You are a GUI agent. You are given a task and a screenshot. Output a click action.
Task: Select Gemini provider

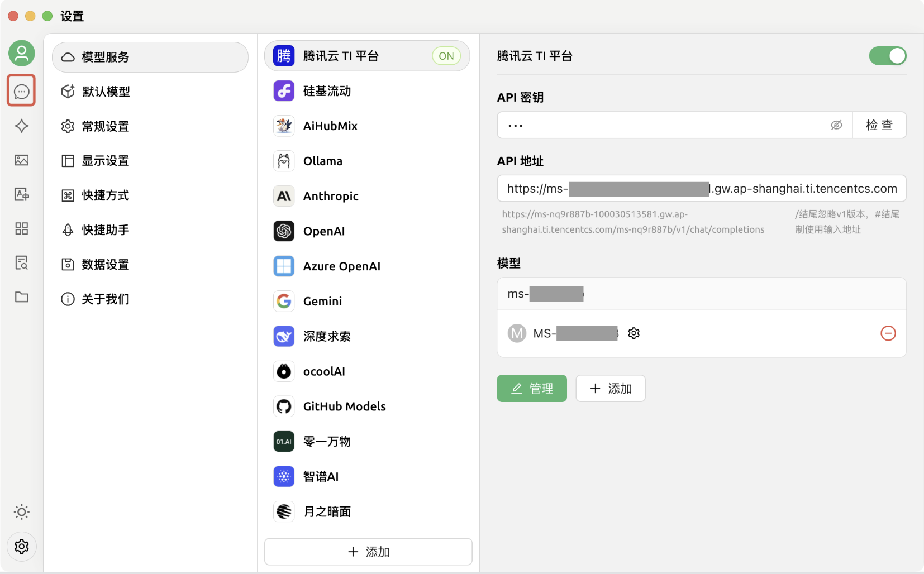point(367,302)
